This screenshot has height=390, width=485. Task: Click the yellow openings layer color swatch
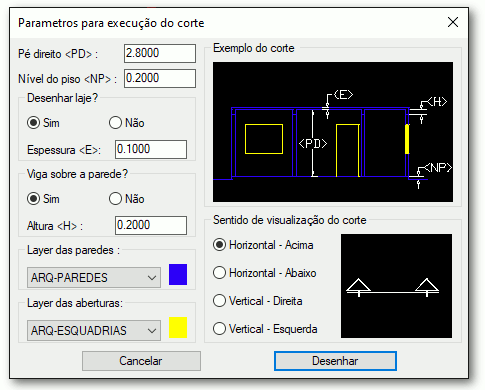pyautogui.click(x=178, y=328)
